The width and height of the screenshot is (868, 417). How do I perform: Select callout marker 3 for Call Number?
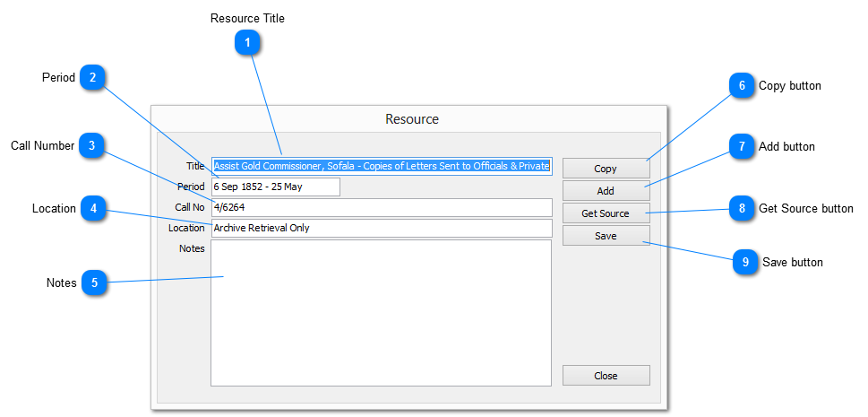coord(92,145)
